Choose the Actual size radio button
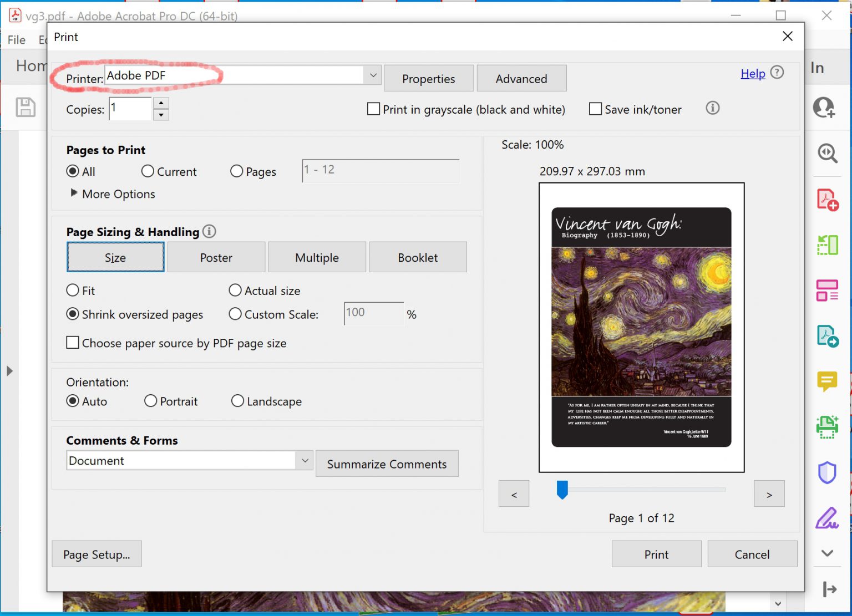 click(235, 290)
